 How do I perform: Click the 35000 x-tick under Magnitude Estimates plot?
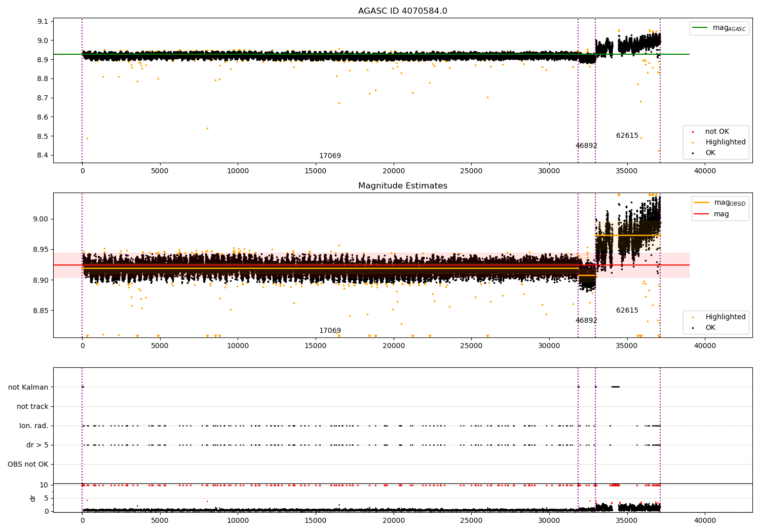[627, 346]
